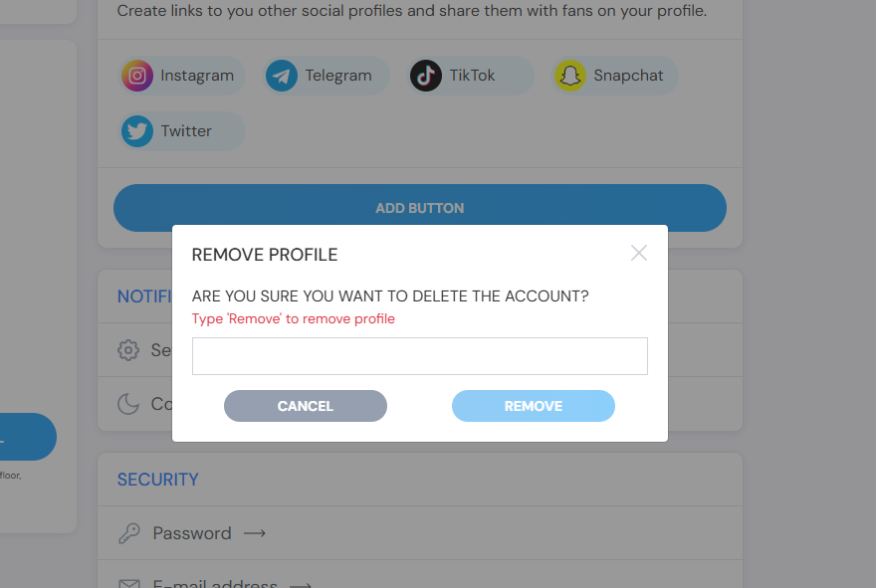876x588 pixels.
Task: Click the envelope icon for E-mail address
Action: click(128, 583)
